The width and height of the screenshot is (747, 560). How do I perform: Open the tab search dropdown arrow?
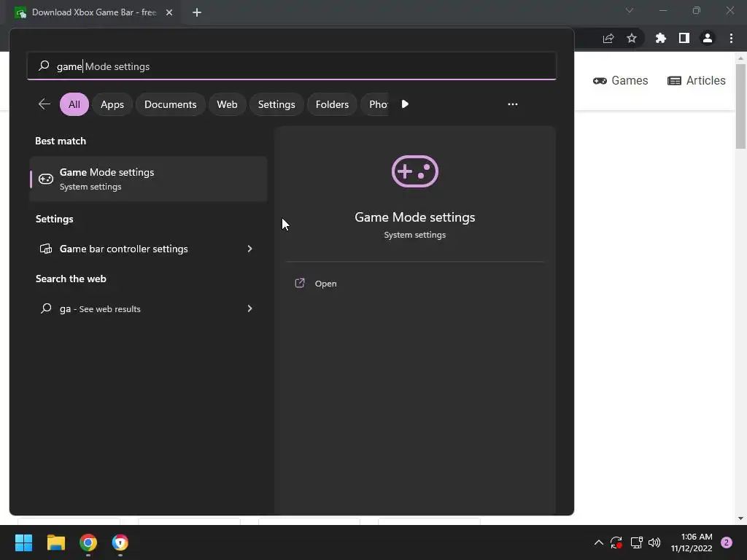point(630,10)
